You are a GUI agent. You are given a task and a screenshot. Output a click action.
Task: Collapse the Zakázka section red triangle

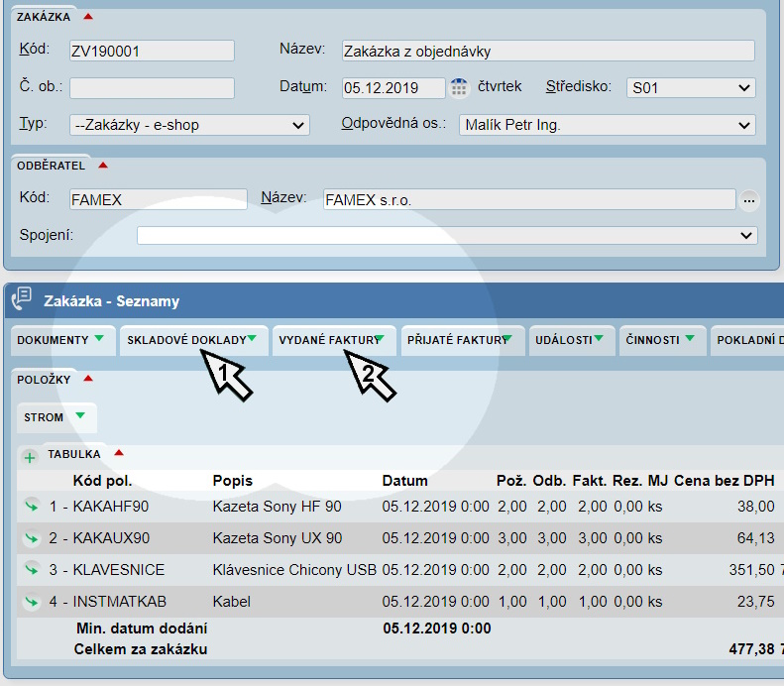pyautogui.click(x=88, y=17)
